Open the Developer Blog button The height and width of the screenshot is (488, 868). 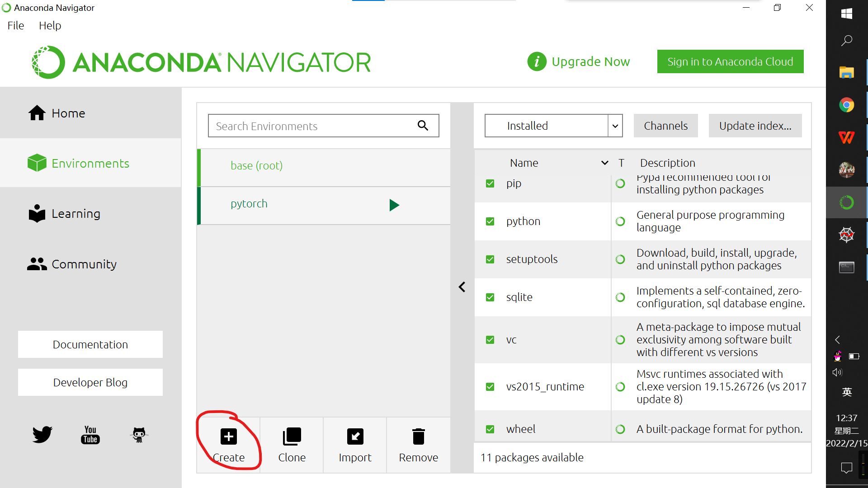coord(90,382)
